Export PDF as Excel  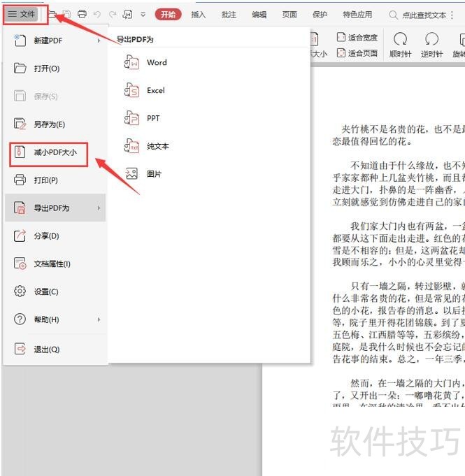pos(156,90)
